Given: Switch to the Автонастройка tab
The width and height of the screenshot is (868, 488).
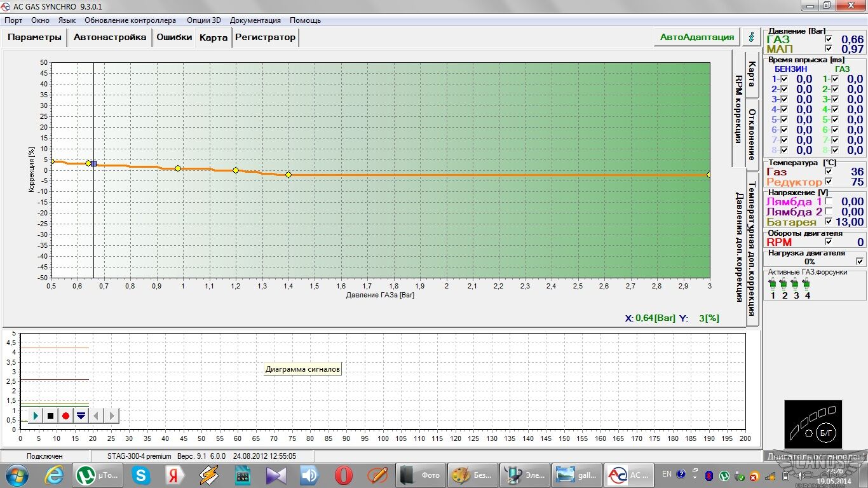Looking at the screenshot, I should click(x=110, y=37).
